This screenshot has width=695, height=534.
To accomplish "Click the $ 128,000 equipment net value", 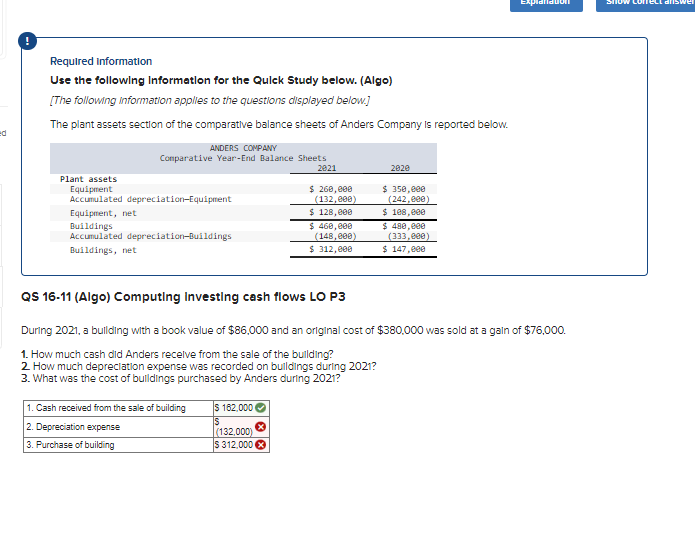I will coord(331,212).
